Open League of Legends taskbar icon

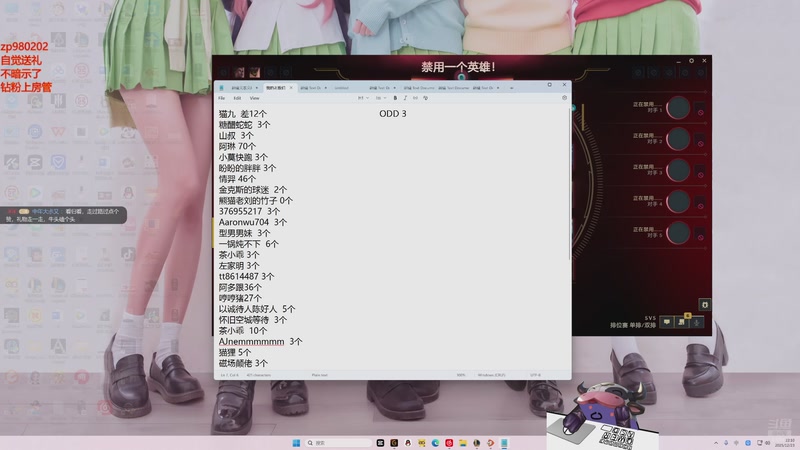(x=477, y=443)
